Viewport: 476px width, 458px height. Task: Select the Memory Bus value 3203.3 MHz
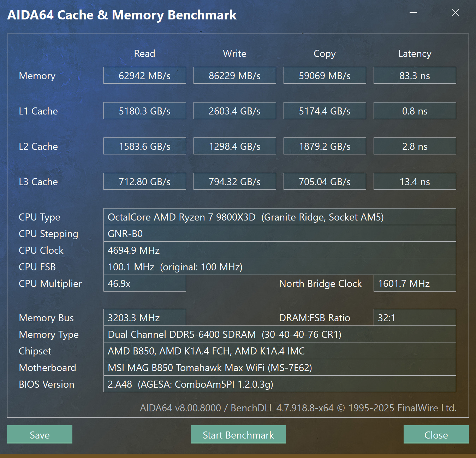point(145,317)
